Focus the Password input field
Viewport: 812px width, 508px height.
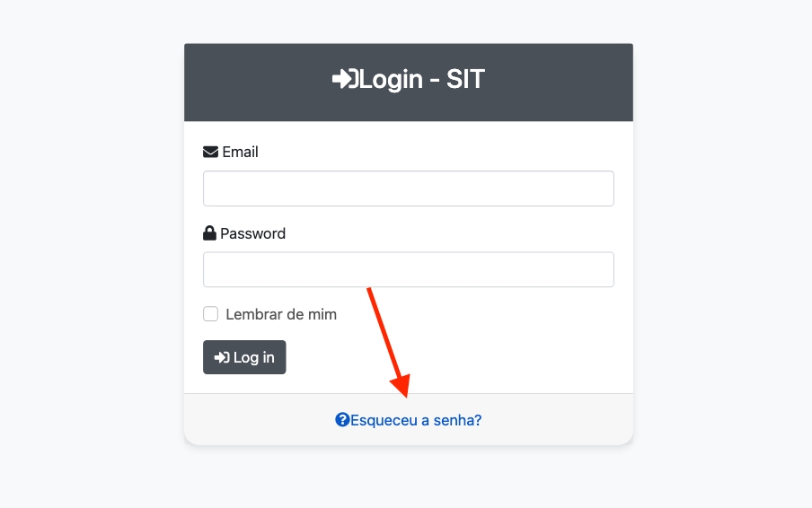[408, 269]
